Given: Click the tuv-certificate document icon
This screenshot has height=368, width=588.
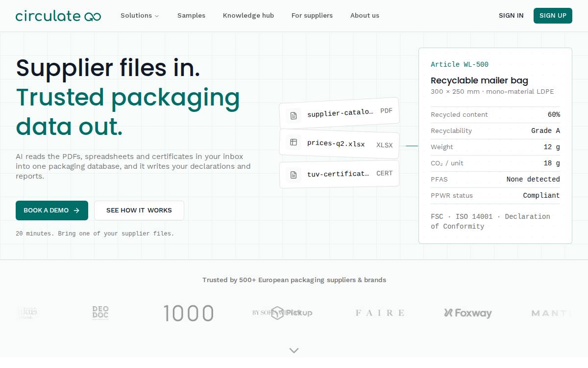Looking at the screenshot, I should [294, 175].
